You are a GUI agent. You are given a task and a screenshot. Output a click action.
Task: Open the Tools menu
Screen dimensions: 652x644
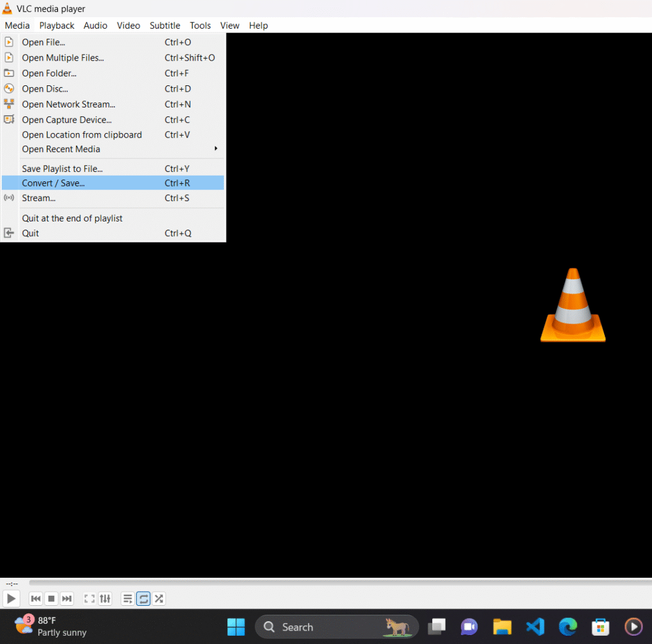(200, 25)
